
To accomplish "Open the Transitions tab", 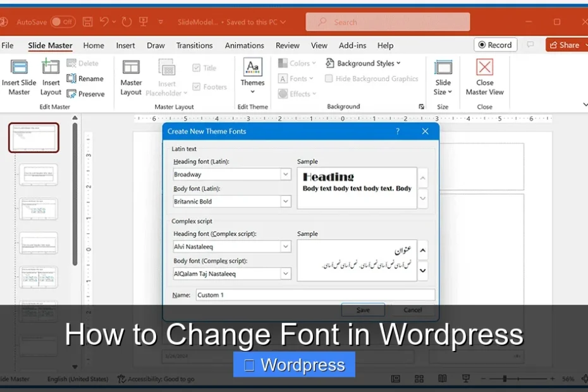I will pos(194,46).
